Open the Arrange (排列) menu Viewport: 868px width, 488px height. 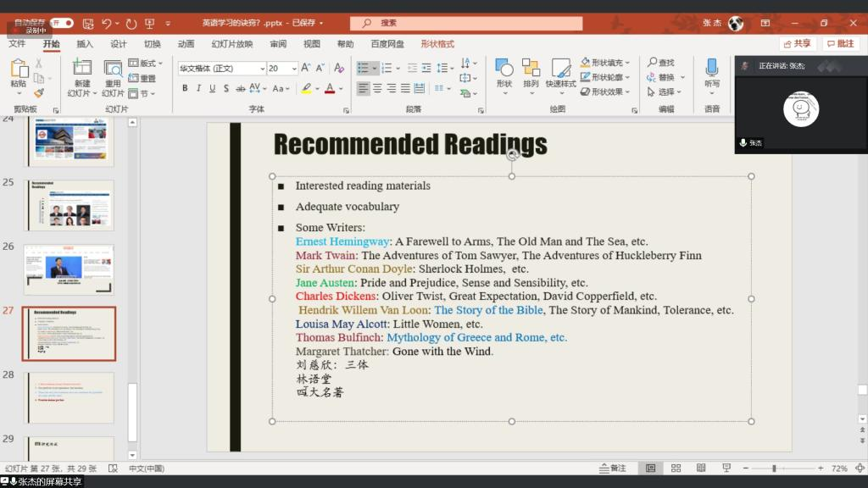(531, 76)
